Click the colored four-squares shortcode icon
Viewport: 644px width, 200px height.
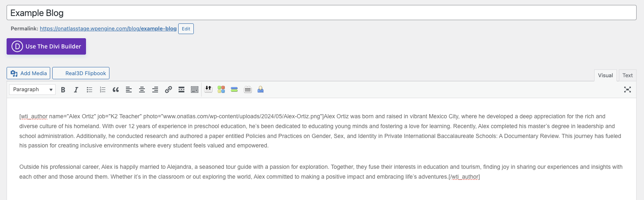click(x=221, y=89)
